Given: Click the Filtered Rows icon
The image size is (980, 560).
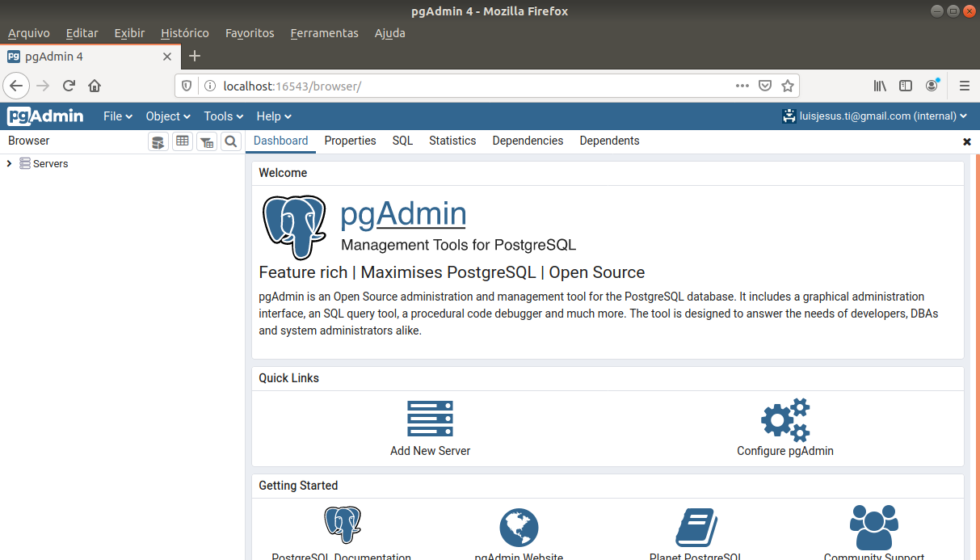Looking at the screenshot, I should 207,141.
